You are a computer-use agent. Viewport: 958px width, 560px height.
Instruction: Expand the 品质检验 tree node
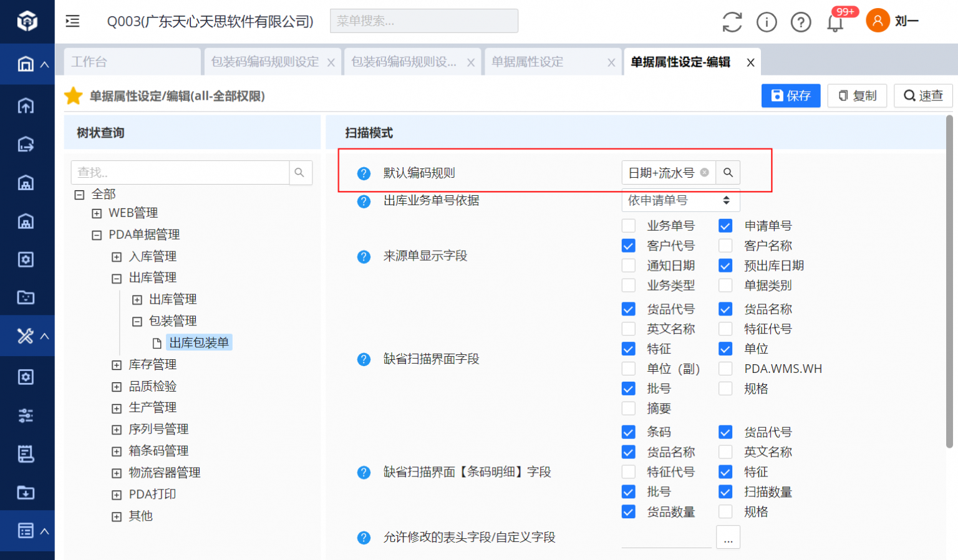pyautogui.click(x=117, y=387)
